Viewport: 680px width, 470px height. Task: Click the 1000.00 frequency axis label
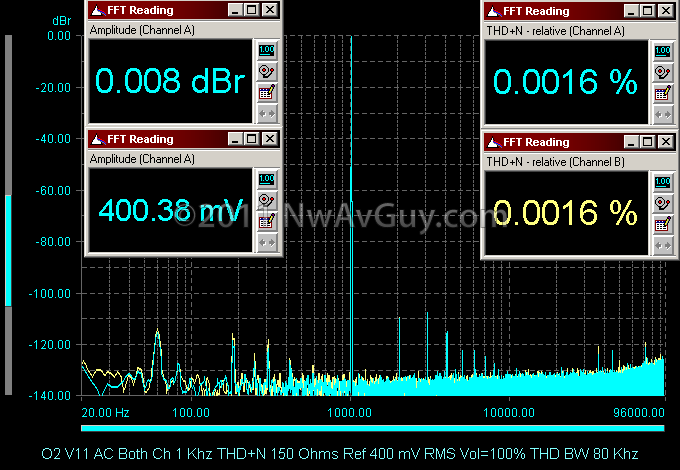click(x=350, y=413)
